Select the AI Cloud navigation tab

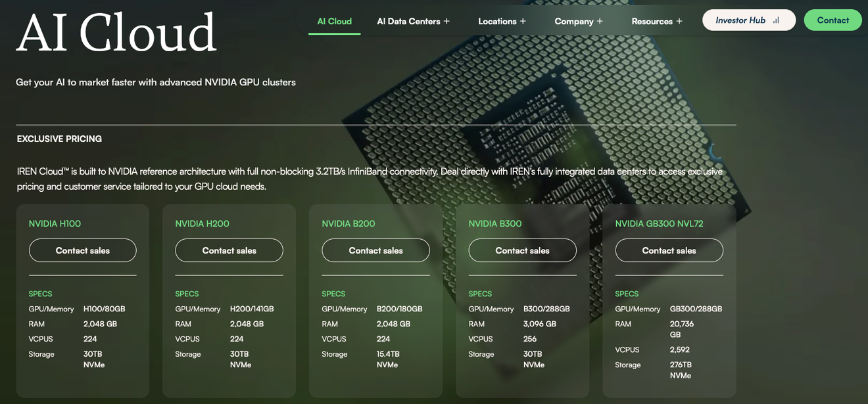334,21
